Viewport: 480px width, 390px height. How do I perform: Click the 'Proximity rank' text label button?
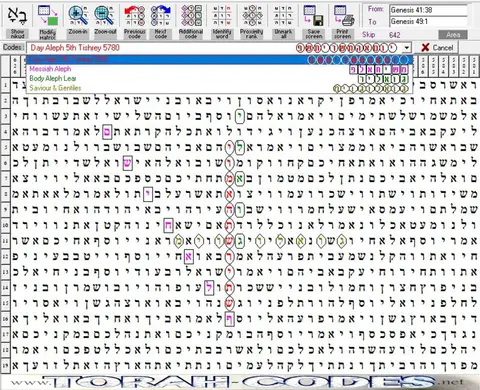pyautogui.click(x=252, y=34)
